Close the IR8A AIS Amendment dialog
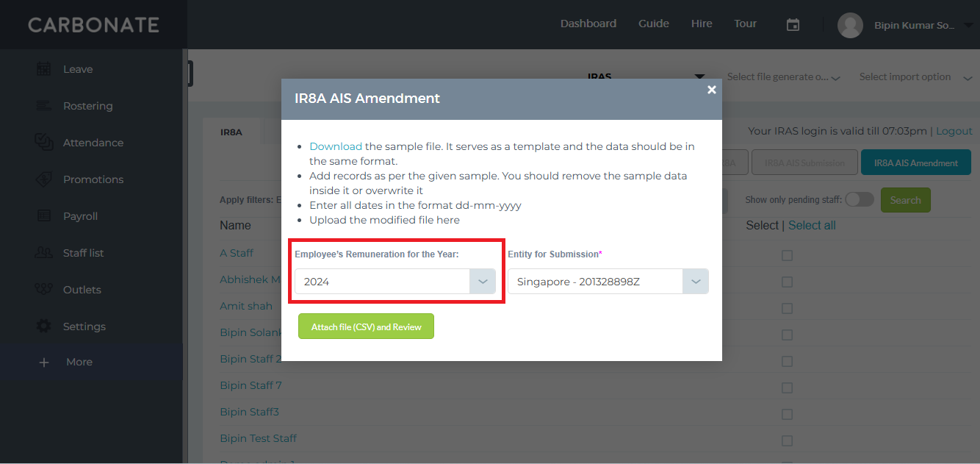 [711, 90]
